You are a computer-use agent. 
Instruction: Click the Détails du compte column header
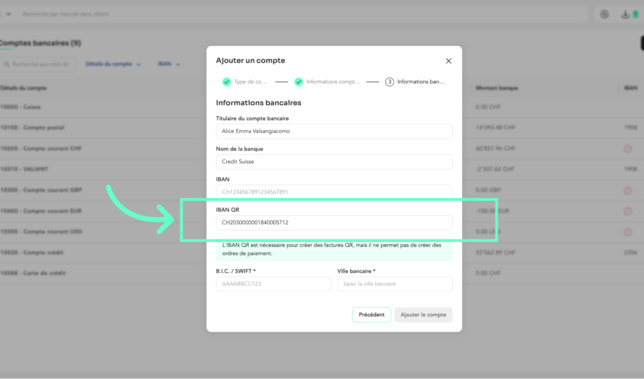coord(23,88)
